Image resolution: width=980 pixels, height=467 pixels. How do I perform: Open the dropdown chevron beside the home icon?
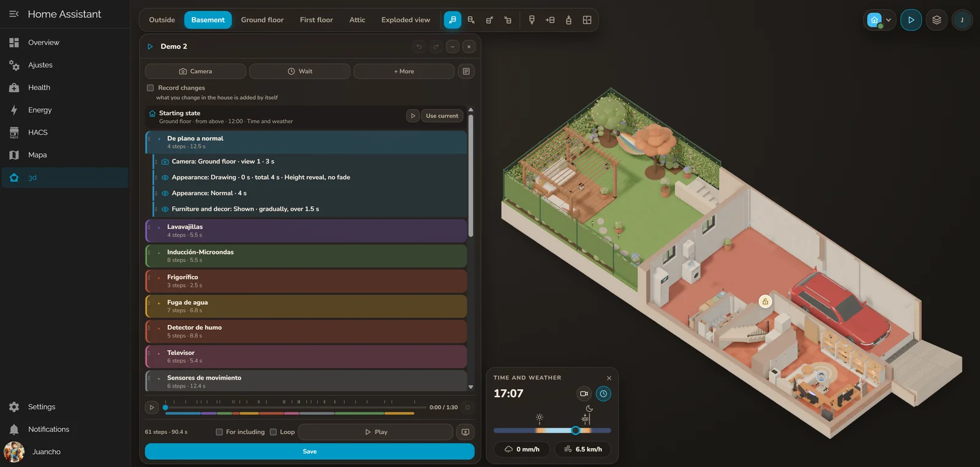coord(888,20)
